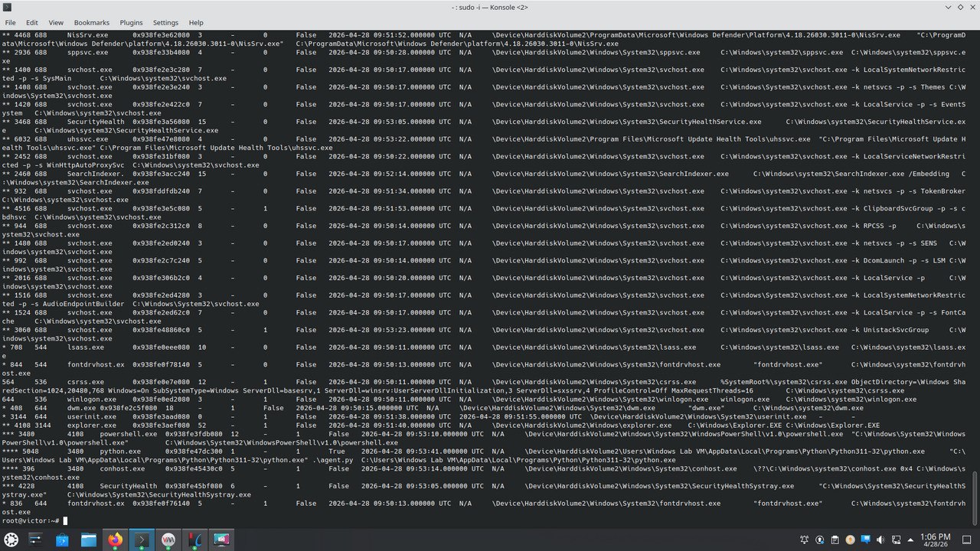The width and height of the screenshot is (980, 551).
Task: Click the conhost.exe process name
Action: click(122, 468)
